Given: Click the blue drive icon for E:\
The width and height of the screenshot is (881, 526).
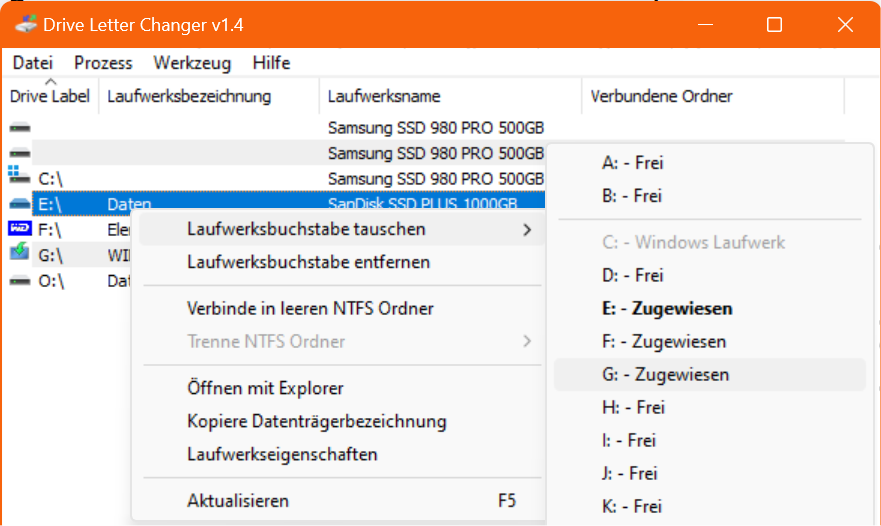Looking at the screenshot, I should point(20,203).
